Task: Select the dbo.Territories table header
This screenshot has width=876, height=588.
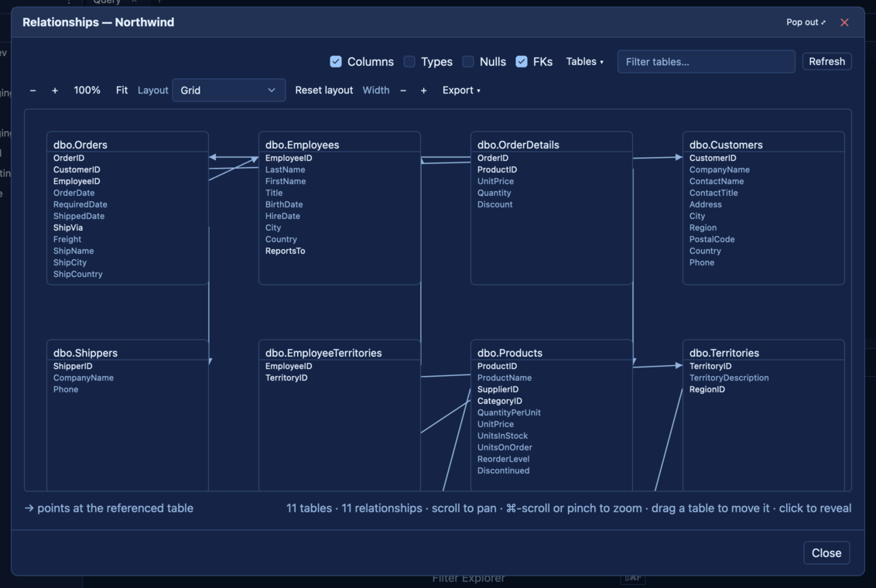Action: (x=764, y=352)
